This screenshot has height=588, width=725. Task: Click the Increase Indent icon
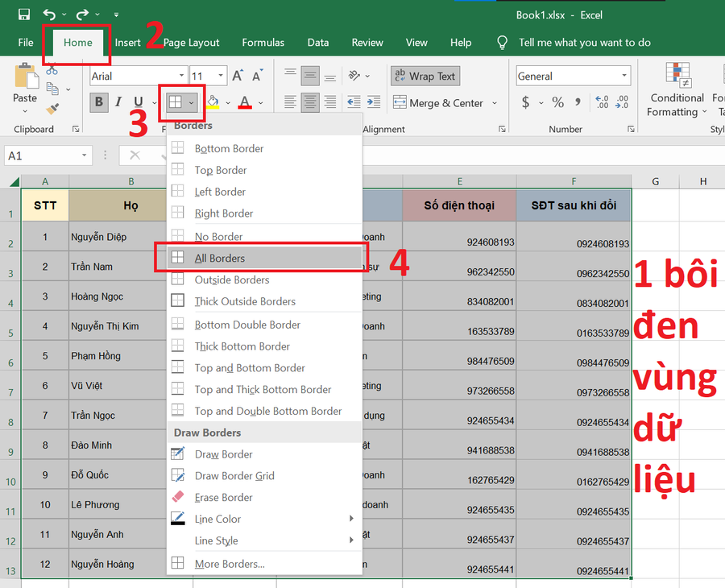point(374,101)
